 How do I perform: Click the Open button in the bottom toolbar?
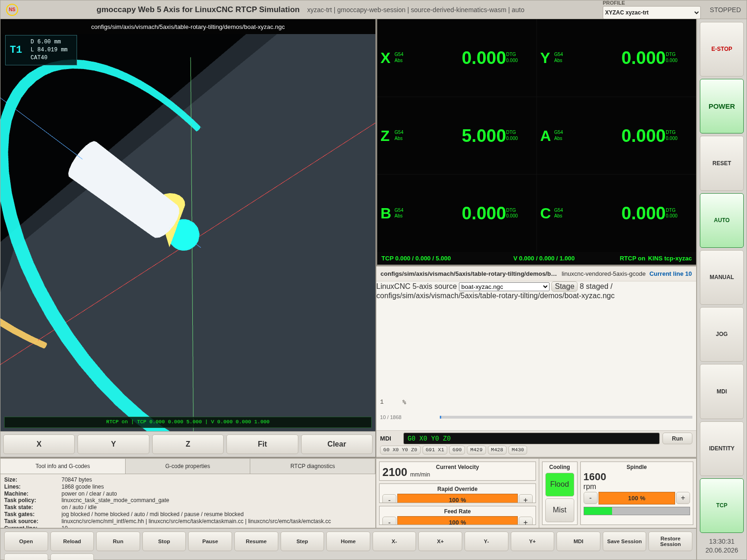(26, 541)
